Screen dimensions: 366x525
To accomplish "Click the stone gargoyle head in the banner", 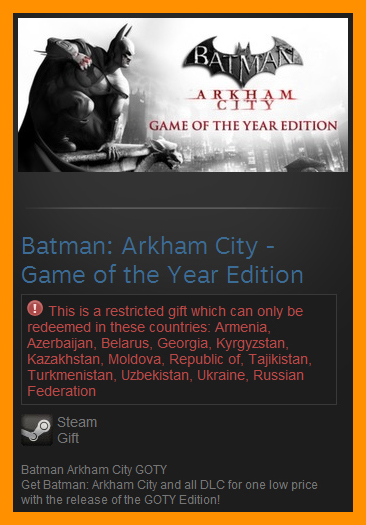I will coord(164,153).
